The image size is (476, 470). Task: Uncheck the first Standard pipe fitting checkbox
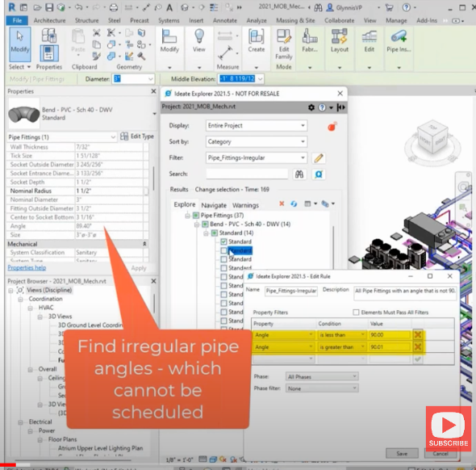223,241
